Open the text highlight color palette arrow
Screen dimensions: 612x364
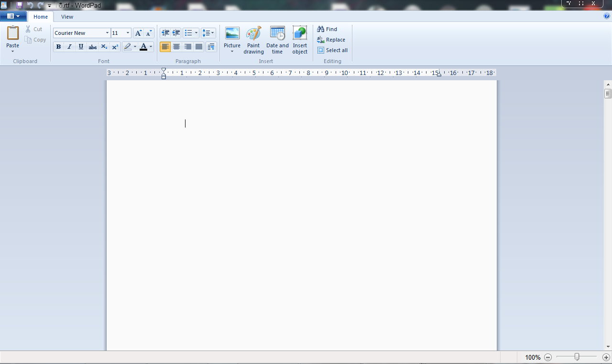[x=135, y=47]
